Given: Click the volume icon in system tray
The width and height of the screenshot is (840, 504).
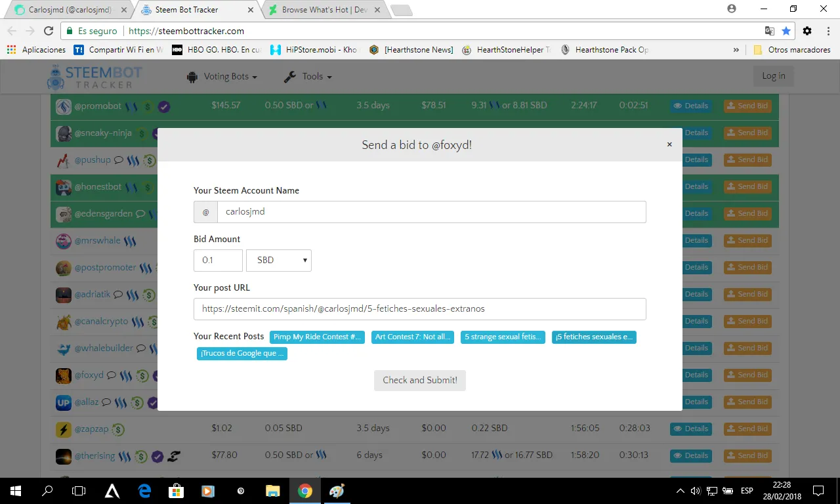Looking at the screenshot, I should [695, 491].
